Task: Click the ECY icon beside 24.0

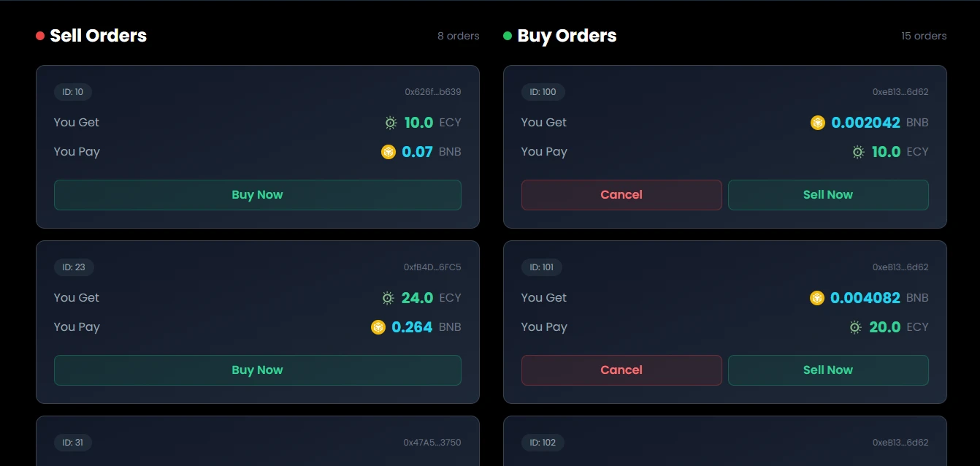Action: (x=388, y=298)
